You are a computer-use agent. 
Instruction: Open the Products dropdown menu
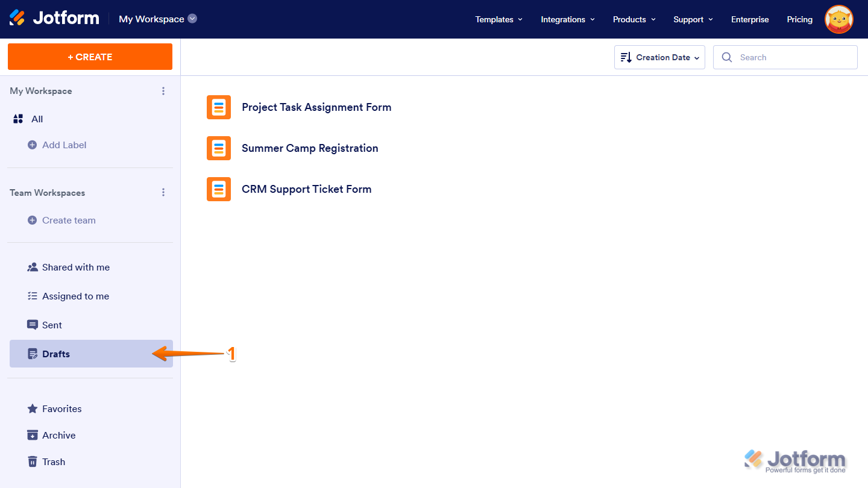pos(634,19)
